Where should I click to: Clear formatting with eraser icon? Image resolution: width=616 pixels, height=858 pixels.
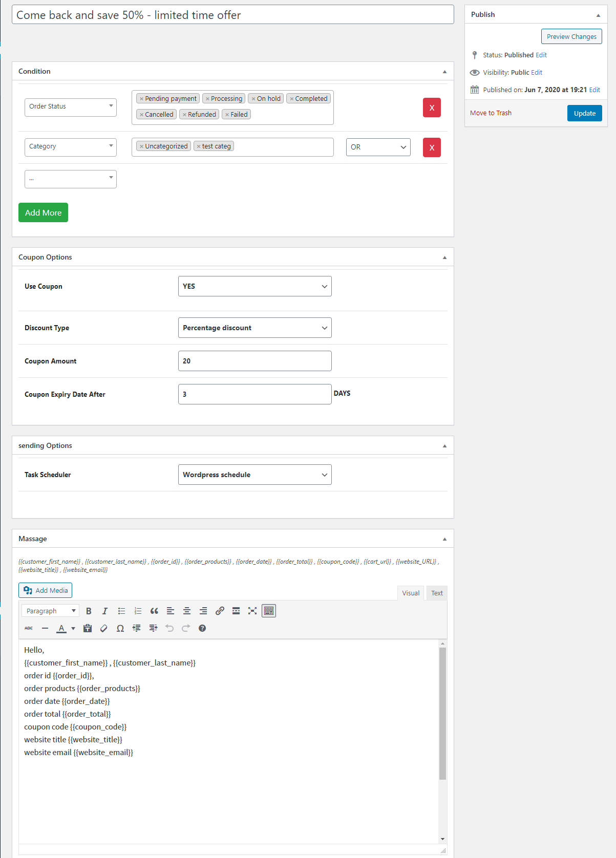tap(104, 628)
